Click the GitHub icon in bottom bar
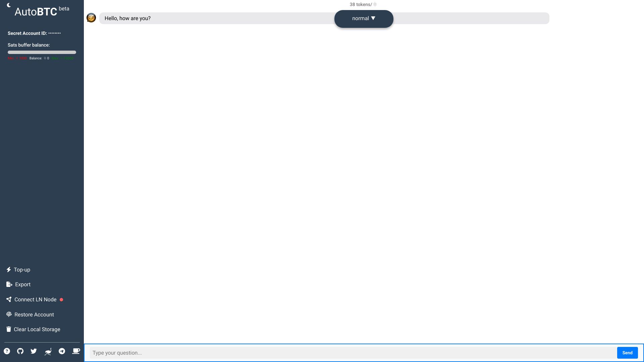The height and width of the screenshot is (362, 644). pyautogui.click(x=21, y=351)
